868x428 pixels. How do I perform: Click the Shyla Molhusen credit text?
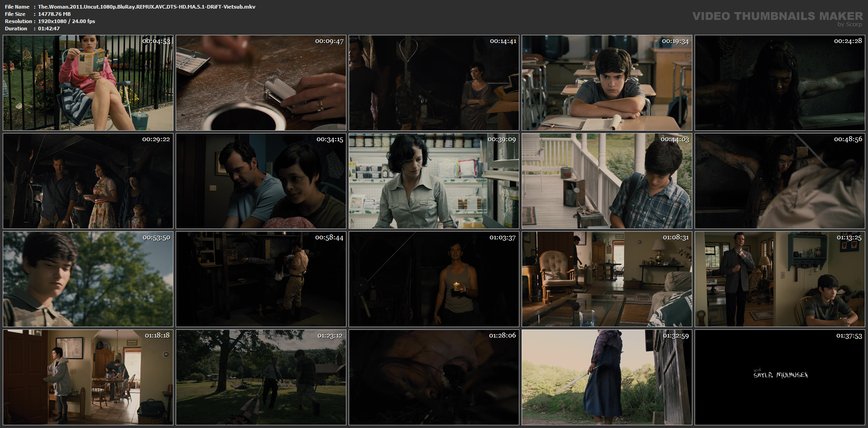[781, 375]
